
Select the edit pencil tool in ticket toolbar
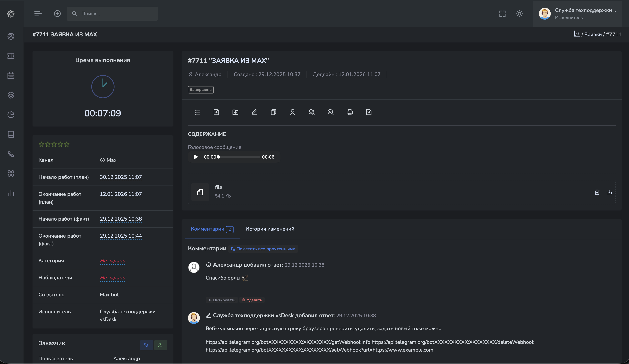pyautogui.click(x=254, y=112)
